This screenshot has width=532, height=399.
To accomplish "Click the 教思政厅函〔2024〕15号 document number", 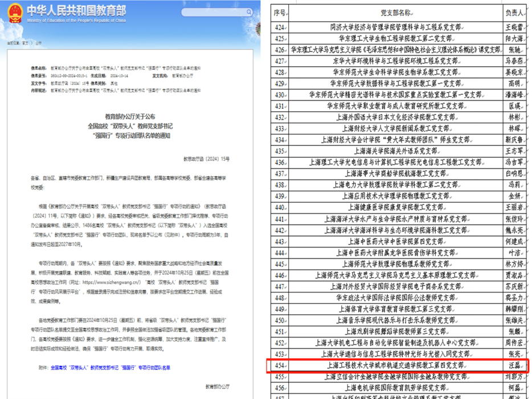I will click(x=206, y=158).
